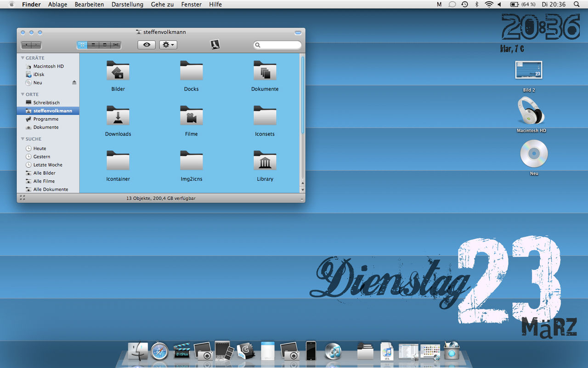The height and width of the screenshot is (368, 588).
Task: Click the Finder icon in the Dock
Action: [138, 351]
